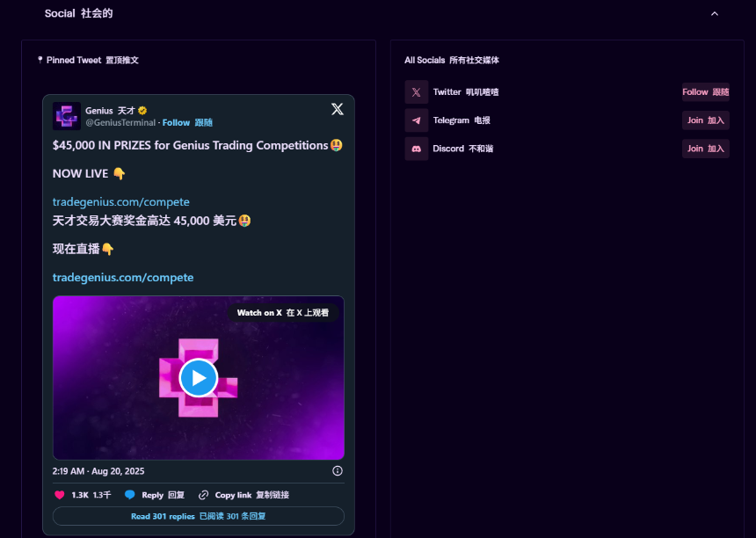Screen dimensions: 756x538
Task: Click Follow next to @GeniusTerminal
Action: click(x=187, y=123)
